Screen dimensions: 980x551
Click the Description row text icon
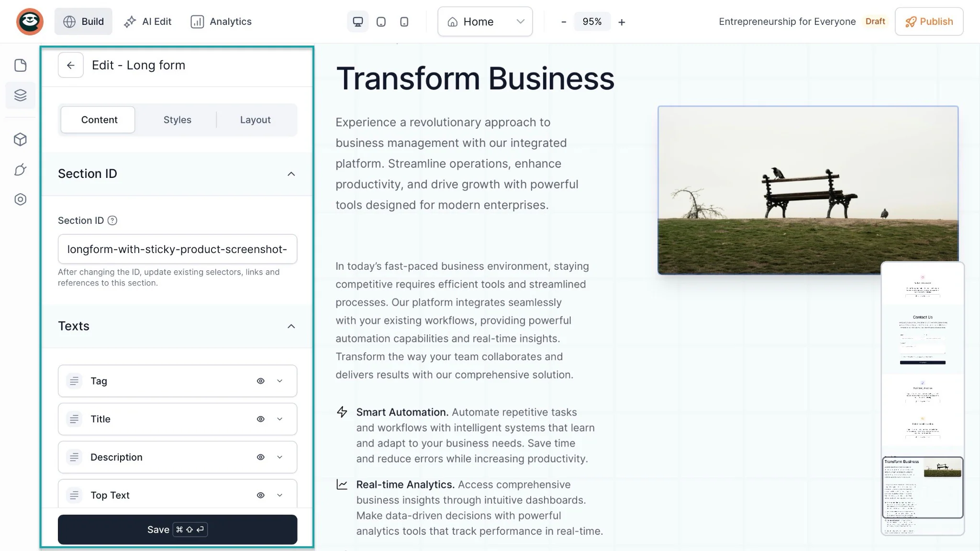(x=74, y=457)
